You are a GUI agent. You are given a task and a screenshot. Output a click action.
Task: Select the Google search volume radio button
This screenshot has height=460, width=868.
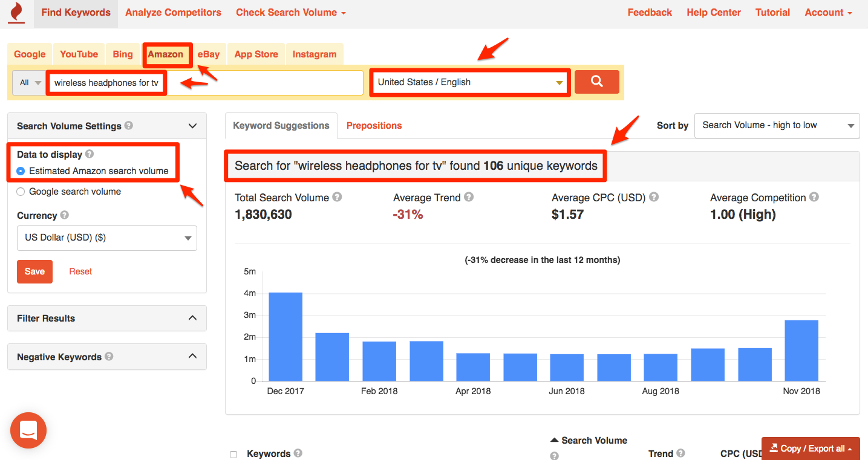click(22, 192)
